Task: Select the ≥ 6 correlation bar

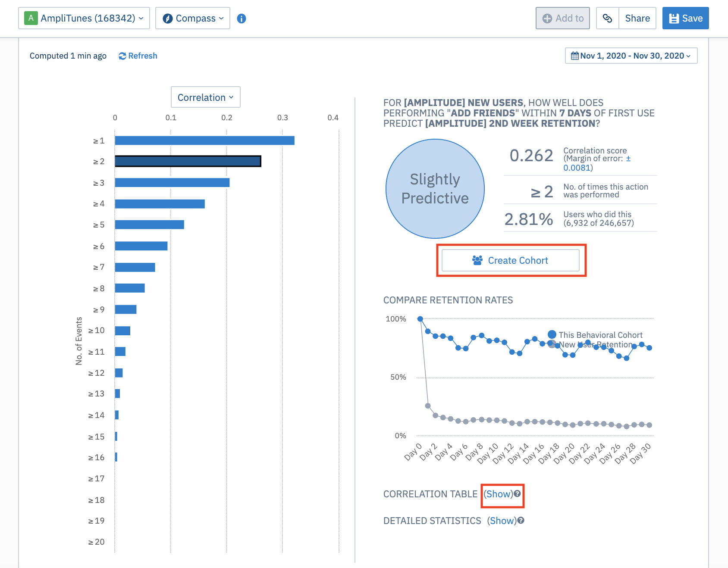Action: point(141,246)
